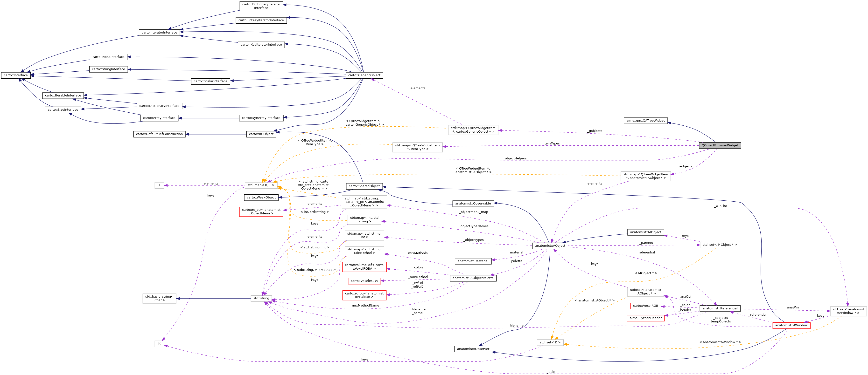Click std::map< QTreeWidgetItem *, carto::GenericObject * > node
Screen dimensions: 868x375
(473, 130)
